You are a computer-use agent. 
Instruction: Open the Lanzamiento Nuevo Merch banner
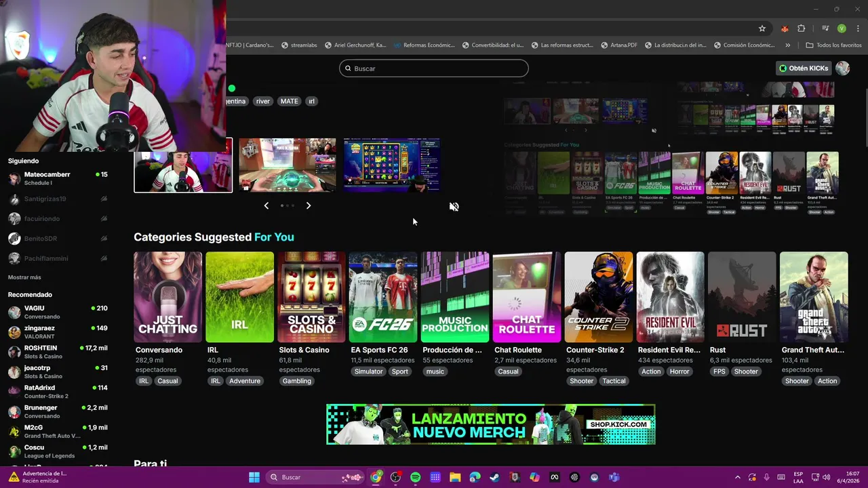491,424
